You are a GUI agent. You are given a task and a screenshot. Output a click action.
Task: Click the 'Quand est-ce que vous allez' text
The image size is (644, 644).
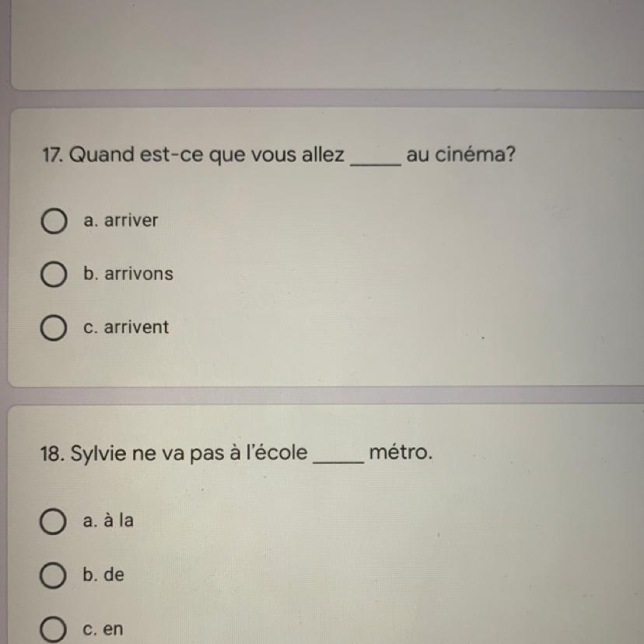[207, 156]
